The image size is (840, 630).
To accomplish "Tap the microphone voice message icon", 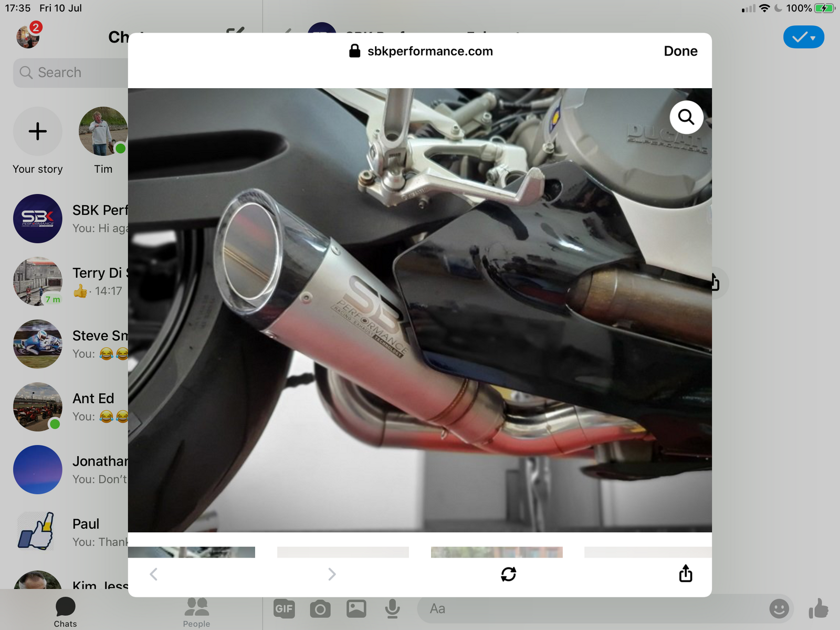I will (x=392, y=609).
